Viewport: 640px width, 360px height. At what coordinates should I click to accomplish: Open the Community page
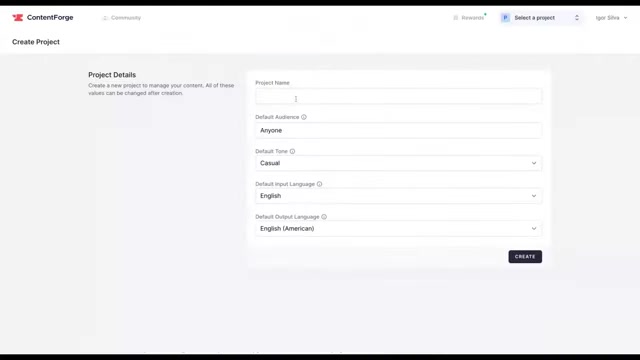[122, 18]
